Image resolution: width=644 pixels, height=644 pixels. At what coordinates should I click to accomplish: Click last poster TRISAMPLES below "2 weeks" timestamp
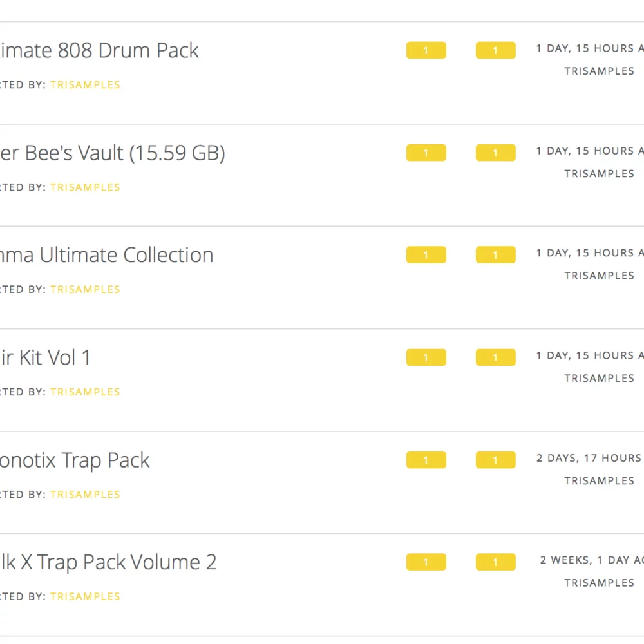[599, 583]
